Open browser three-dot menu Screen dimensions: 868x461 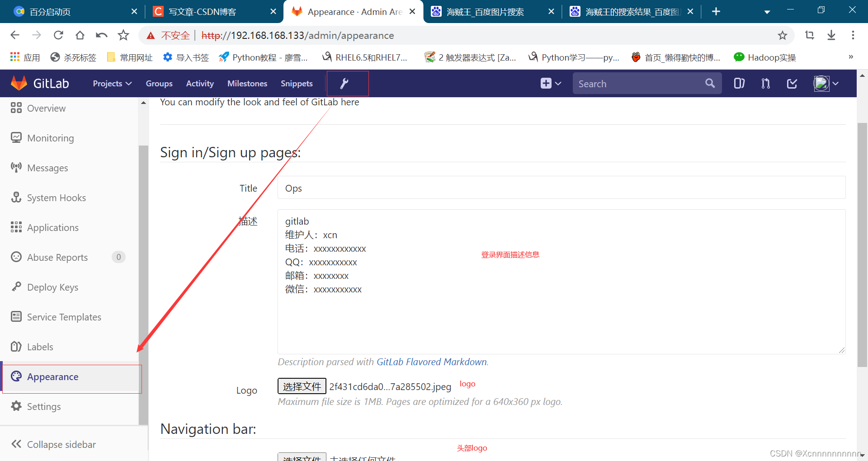coord(853,35)
